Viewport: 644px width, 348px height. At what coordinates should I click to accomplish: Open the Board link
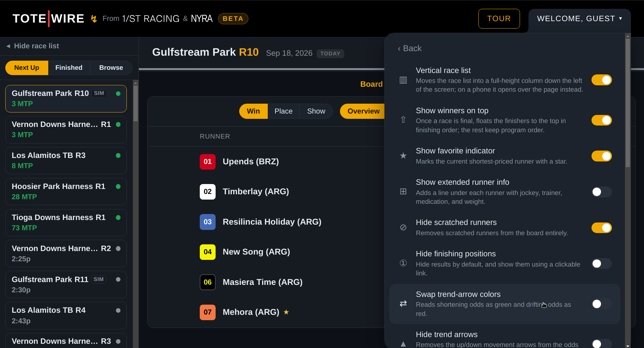[x=371, y=84]
